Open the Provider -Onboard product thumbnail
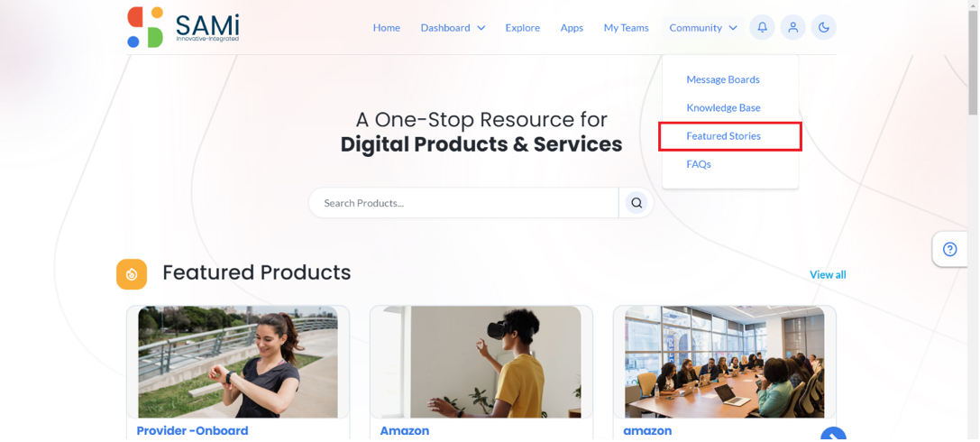Screen dimensions: 980x442 click(237, 362)
